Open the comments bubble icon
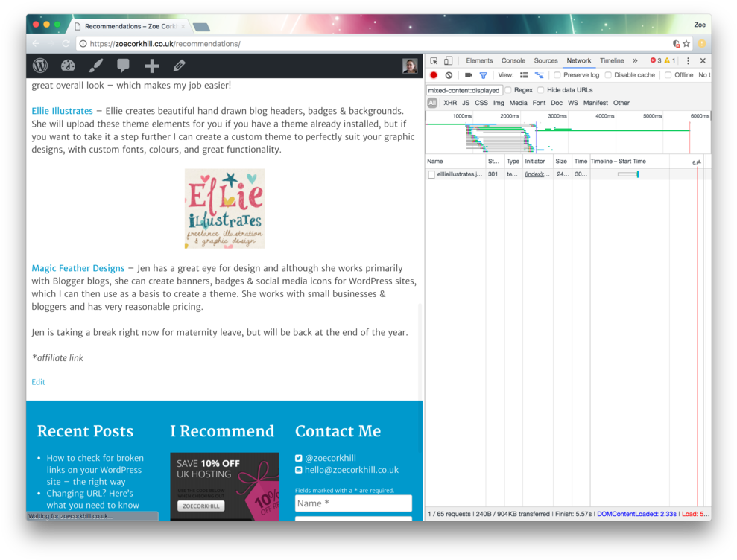This screenshot has width=737, height=560. tap(123, 66)
